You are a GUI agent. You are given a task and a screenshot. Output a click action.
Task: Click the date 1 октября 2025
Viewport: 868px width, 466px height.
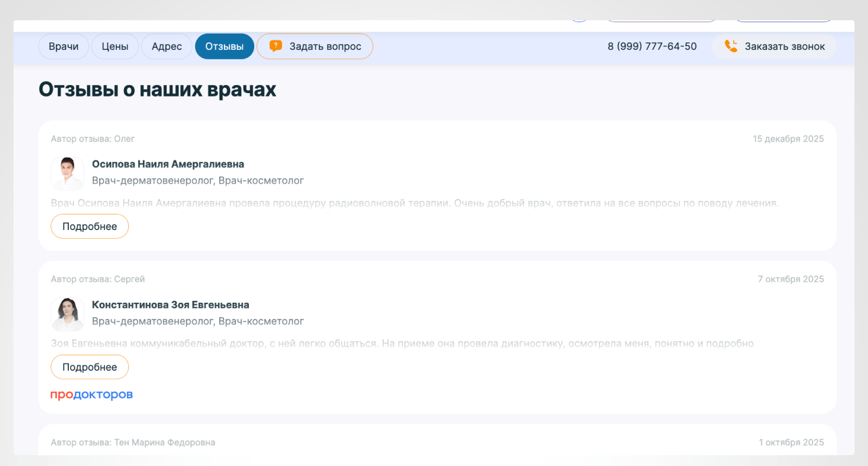click(791, 442)
